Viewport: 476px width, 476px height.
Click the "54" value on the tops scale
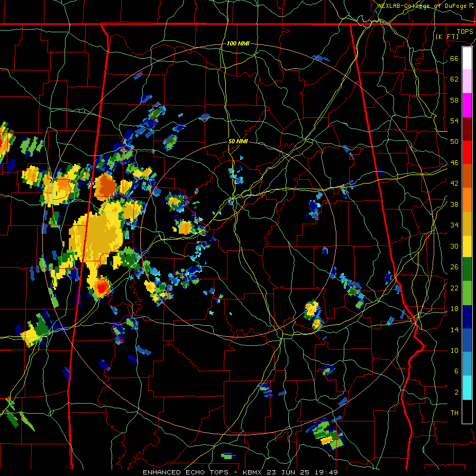point(454,121)
